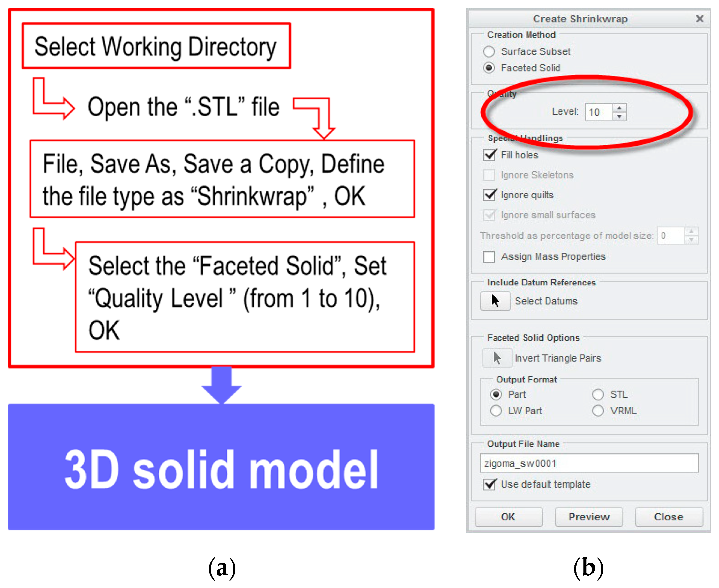The height and width of the screenshot is (588, 719).
Task: Choose VRML output format
Action: point(598,411)
